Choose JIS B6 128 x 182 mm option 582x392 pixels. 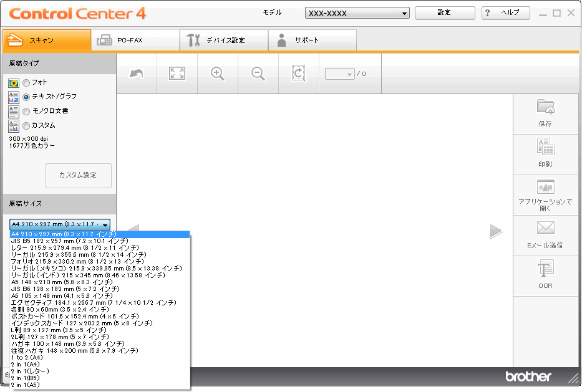pyautogui.click(x=99, y=289)
